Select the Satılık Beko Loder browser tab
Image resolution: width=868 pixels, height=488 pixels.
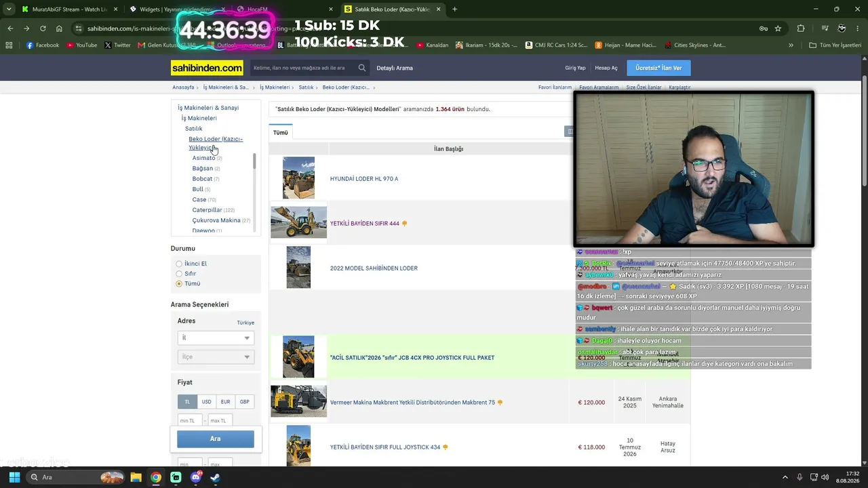(x=392, y=9)
